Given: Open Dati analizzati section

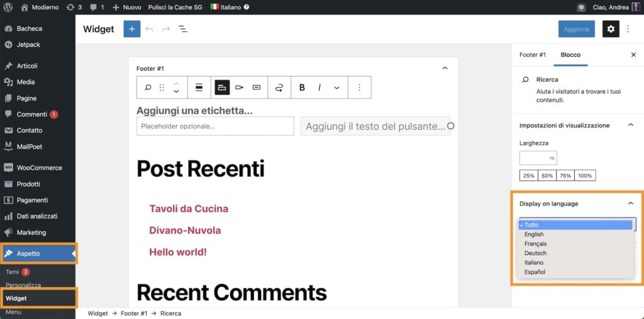Looking at the screenshot, I should click(37, 216).
